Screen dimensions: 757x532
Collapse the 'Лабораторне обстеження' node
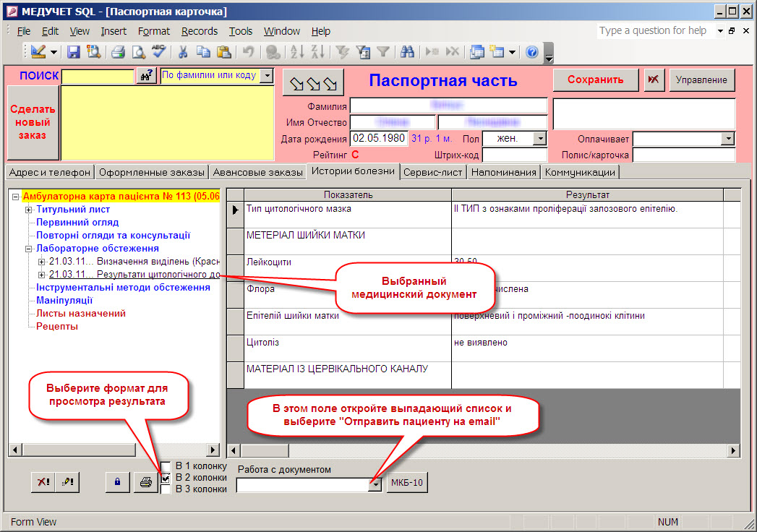28,249
